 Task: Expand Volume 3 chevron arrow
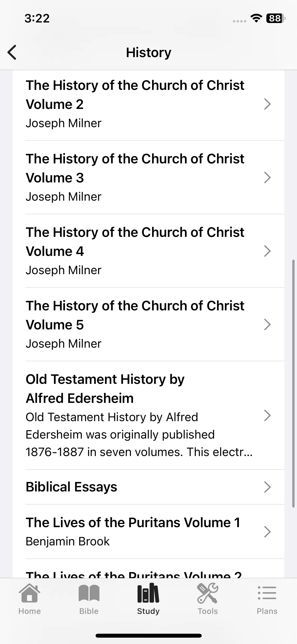click(267, 178)
